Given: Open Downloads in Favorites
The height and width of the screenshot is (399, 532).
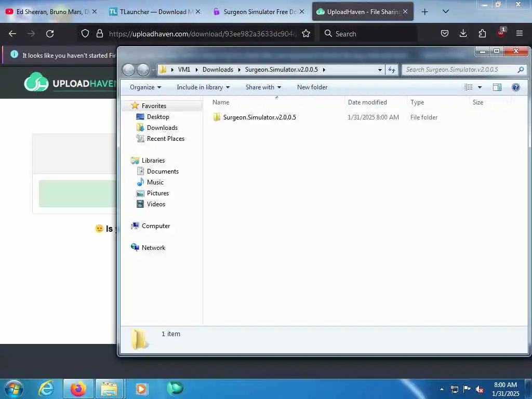Looking at the screenshot, I should coord(162,128).
